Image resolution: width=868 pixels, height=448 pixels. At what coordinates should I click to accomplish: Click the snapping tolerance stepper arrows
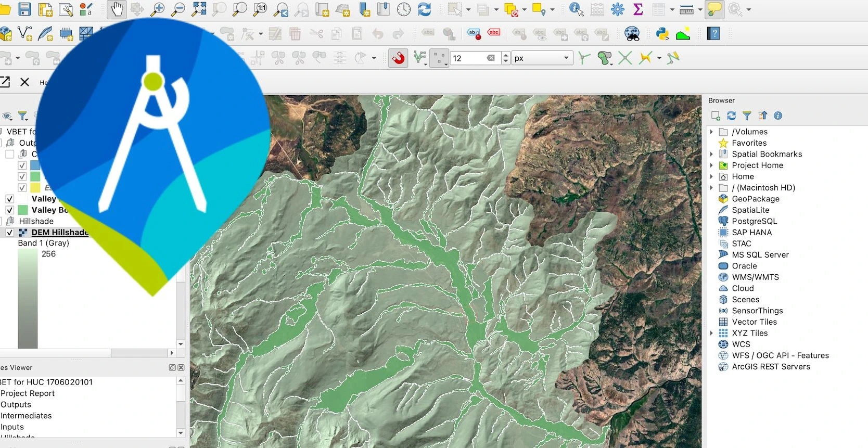(x=505, y=58)
